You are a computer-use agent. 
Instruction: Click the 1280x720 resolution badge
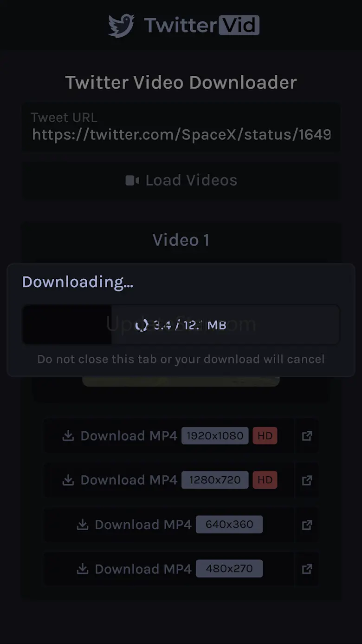point(215,480)
